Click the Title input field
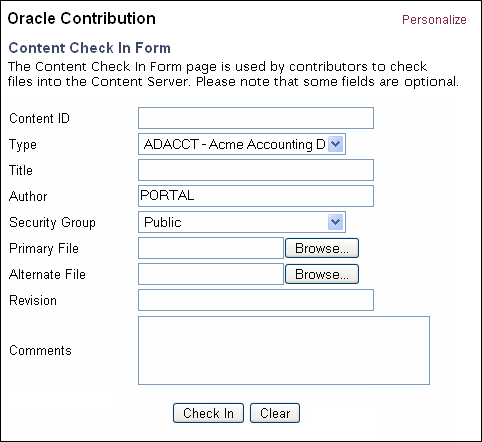Viewport: 482px width, 442px height. [256, 170]
